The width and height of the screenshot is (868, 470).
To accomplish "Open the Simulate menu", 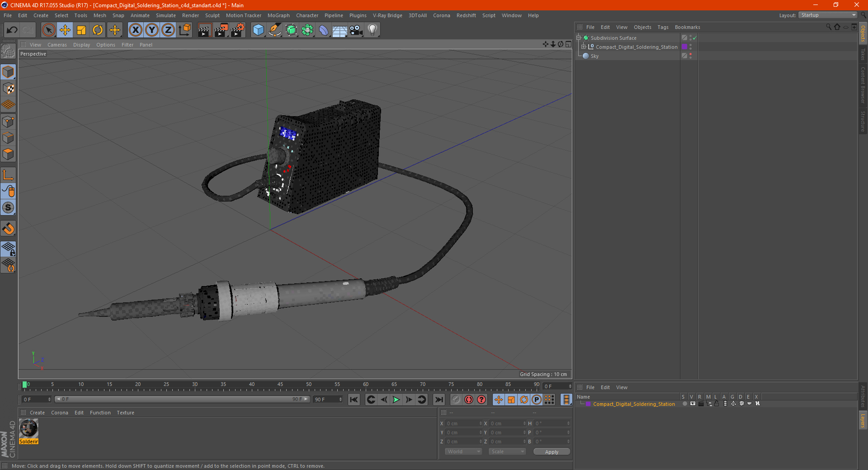I will (166, 15).
